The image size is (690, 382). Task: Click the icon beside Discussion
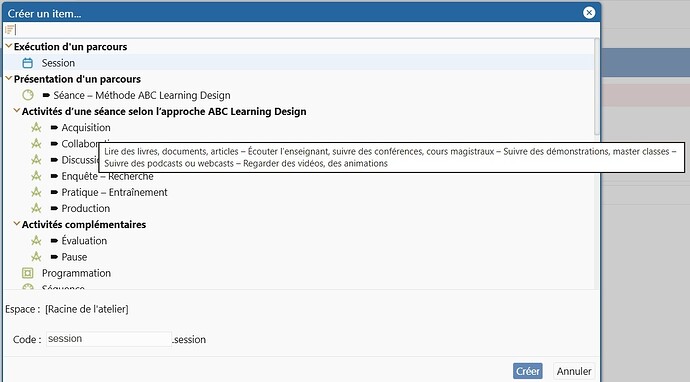pos(36,160)
